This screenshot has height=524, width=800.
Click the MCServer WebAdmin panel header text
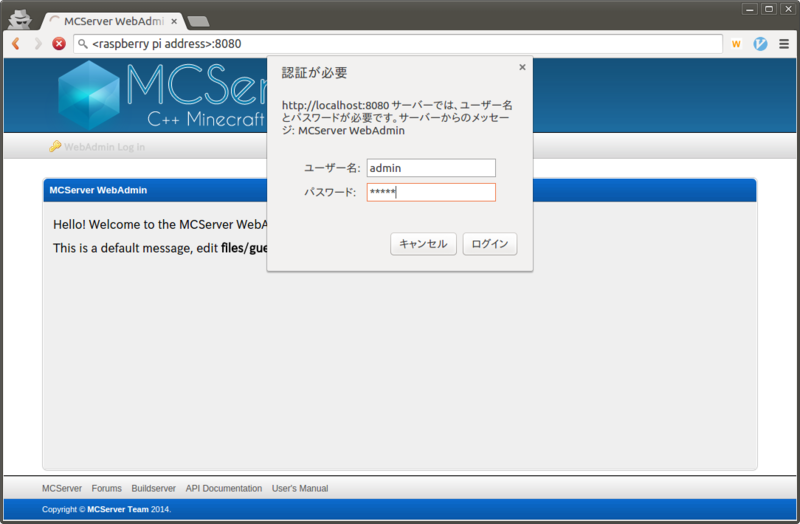[x=98, y=190]
